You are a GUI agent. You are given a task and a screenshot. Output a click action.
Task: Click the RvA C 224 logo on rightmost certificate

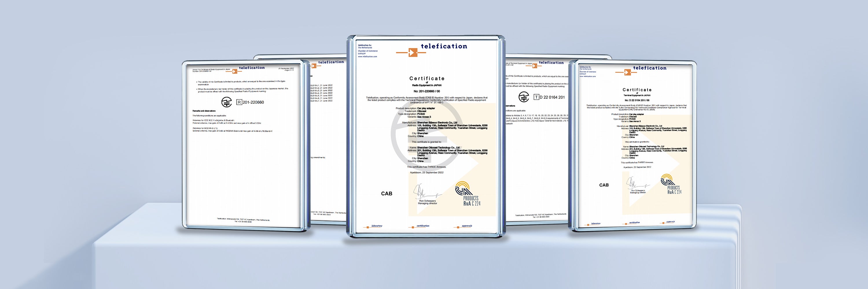[x=671, y=184]
